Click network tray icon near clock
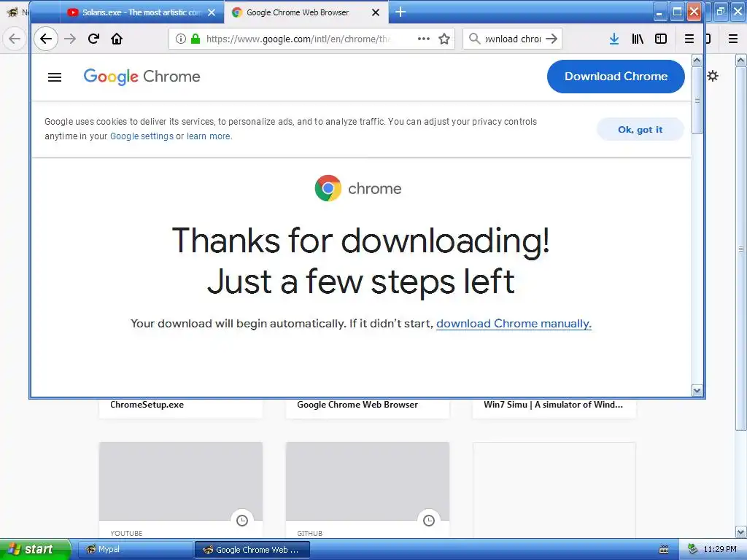Screen dimensions: 747x560 tap(692, 550)
